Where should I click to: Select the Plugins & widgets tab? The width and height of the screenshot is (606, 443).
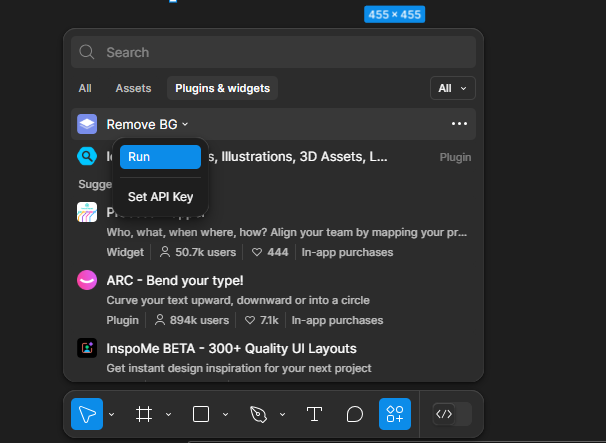coord(222,88)
